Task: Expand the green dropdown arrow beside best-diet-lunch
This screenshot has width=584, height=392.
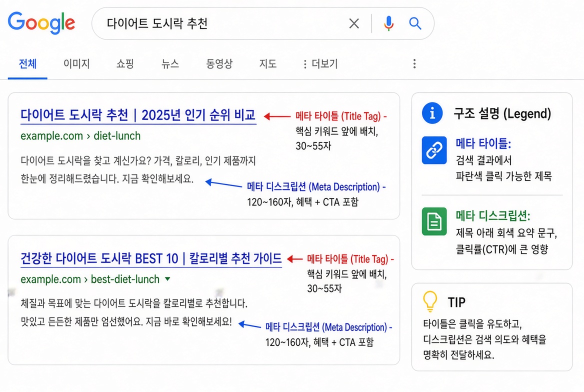Action: pos(167,278)
